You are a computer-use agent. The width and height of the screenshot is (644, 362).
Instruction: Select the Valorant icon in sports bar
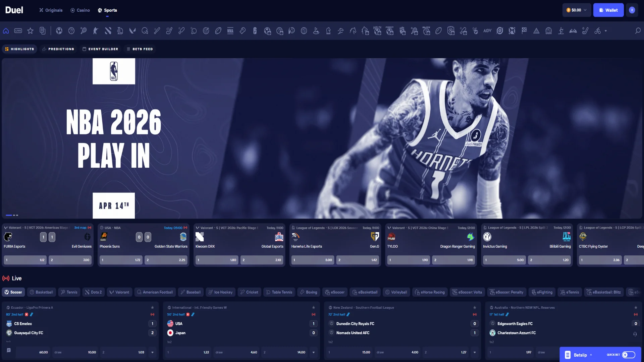(132, 31)
